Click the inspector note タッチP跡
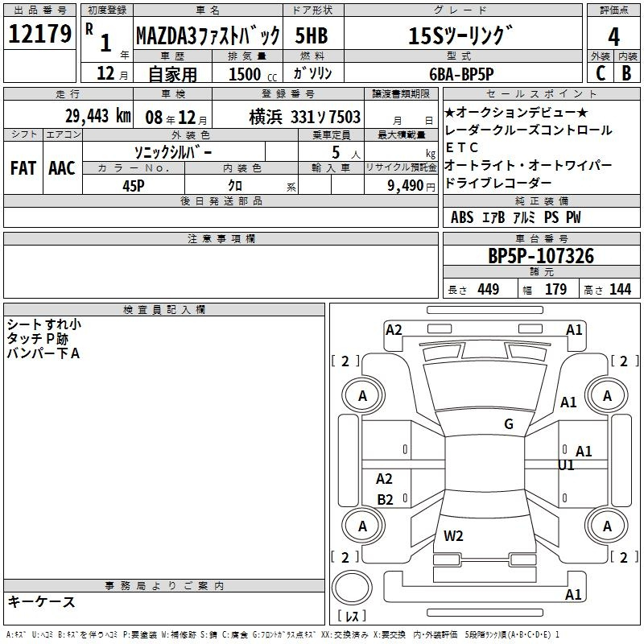Viewport: 644px width, 644px height. click(37, 339)
